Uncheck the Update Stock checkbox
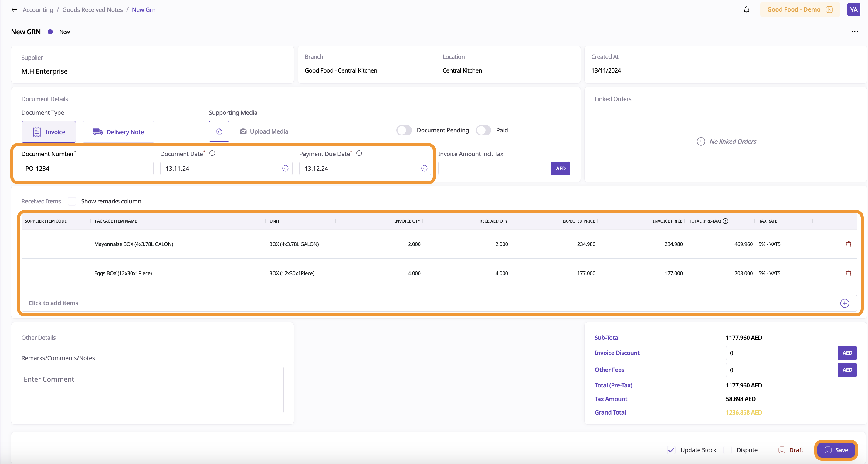Screen dimensions: 868x464 pyautogui.click(x=671, y=450)
